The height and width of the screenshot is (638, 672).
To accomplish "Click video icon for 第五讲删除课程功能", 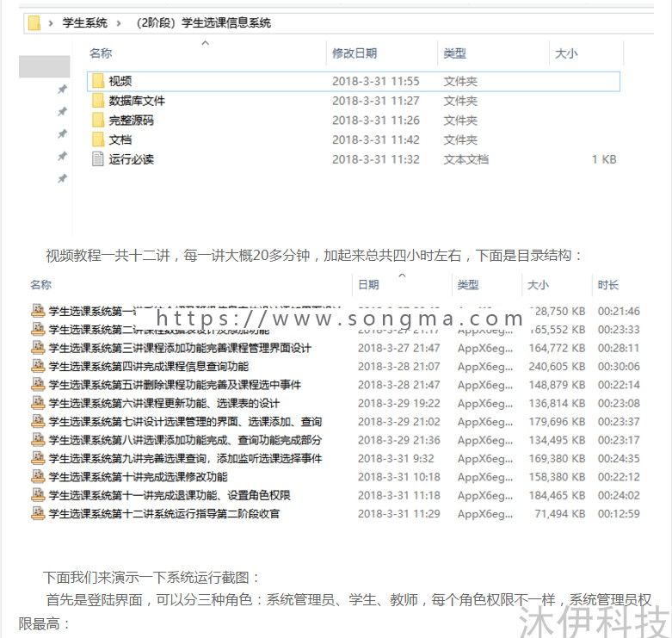I will pos(38,384).
